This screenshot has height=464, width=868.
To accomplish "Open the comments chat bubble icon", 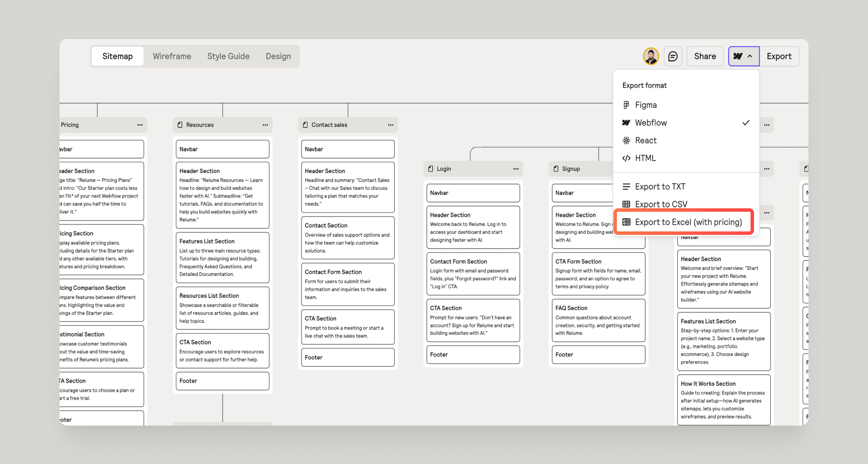I will [673, 56].
